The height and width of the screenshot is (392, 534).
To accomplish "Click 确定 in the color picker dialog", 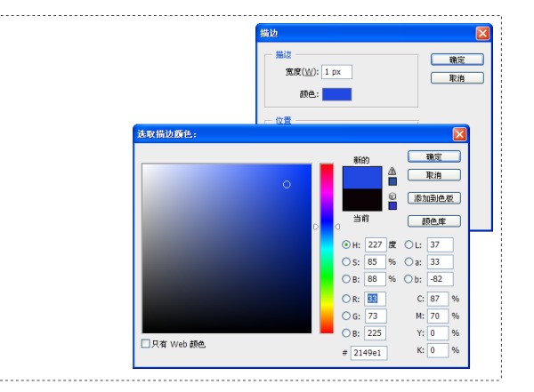I will [x=434, y=156].
